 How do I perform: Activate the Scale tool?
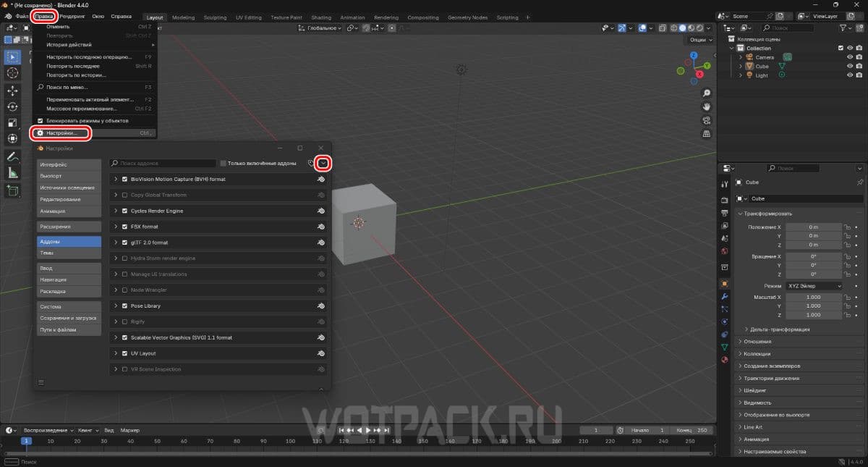(12, 123)
